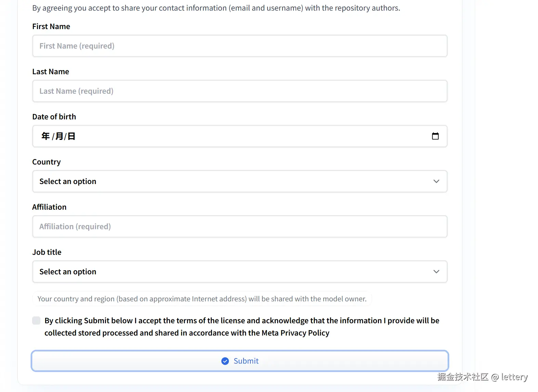Click the chevron arrow in Job title dropdown
This screenshot has height=392, width=538.
(436, 272)
